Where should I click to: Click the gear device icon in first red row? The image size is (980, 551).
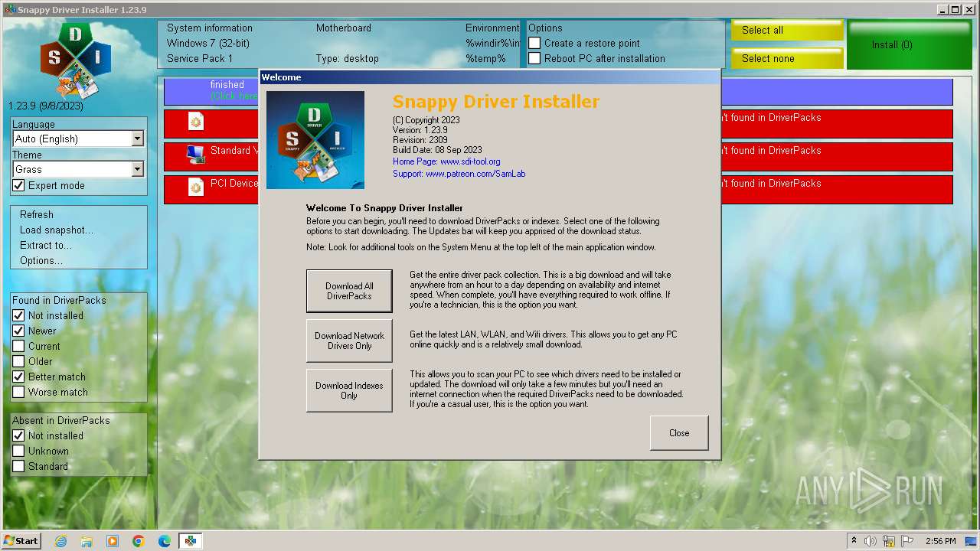click(x=196, y=122)
